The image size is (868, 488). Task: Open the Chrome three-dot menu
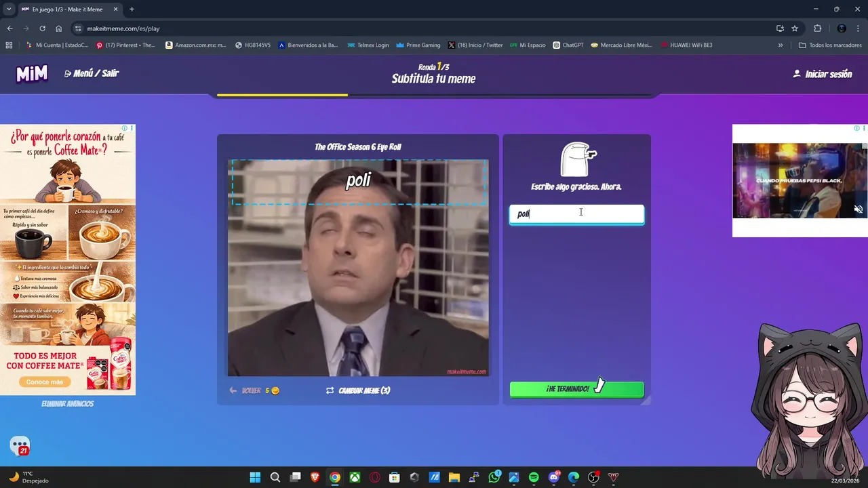click(859, 28)
